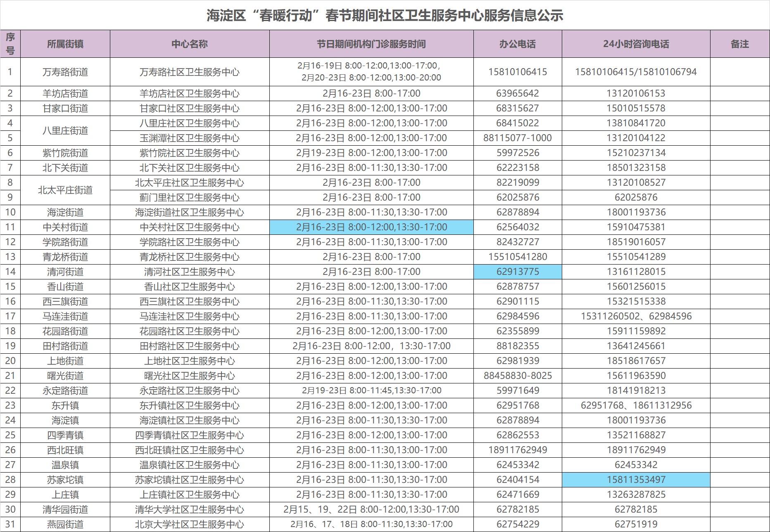Select 万寿路街道 two-line service time cell
Image resolution: width=770 pixels, height=532 pixels.
371,71
